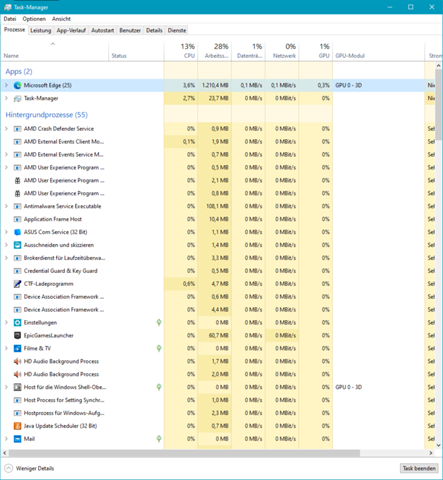Sort by the Name column header
The width and height of the screenshot is (443, 480).
(55, 51)
